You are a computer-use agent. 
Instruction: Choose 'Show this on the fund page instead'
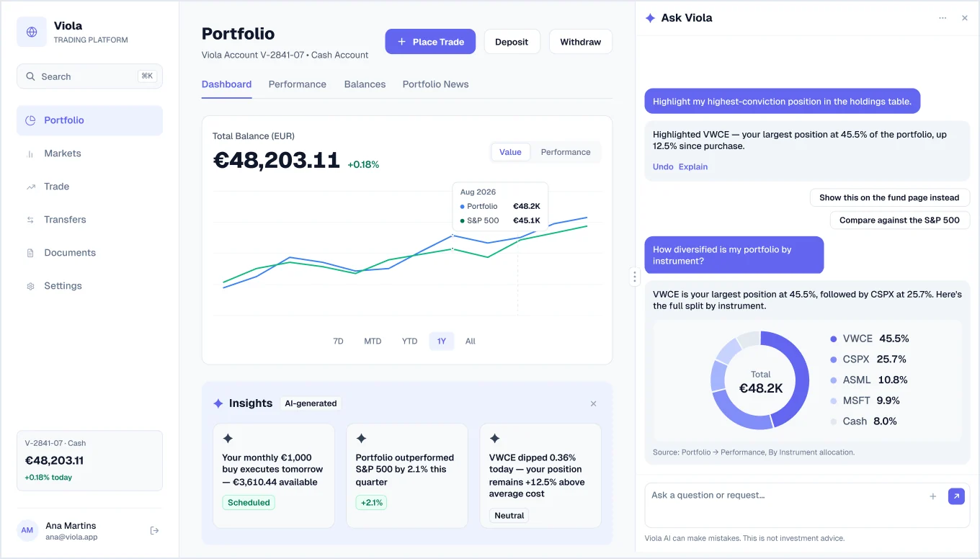click(889, 197)
